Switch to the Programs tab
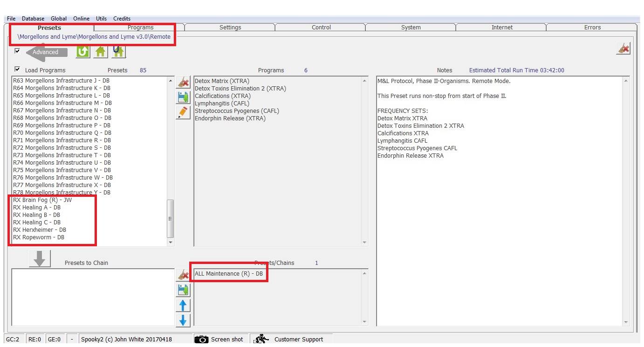The width and height of the screenshot is (644, 347). pos(140,28)
